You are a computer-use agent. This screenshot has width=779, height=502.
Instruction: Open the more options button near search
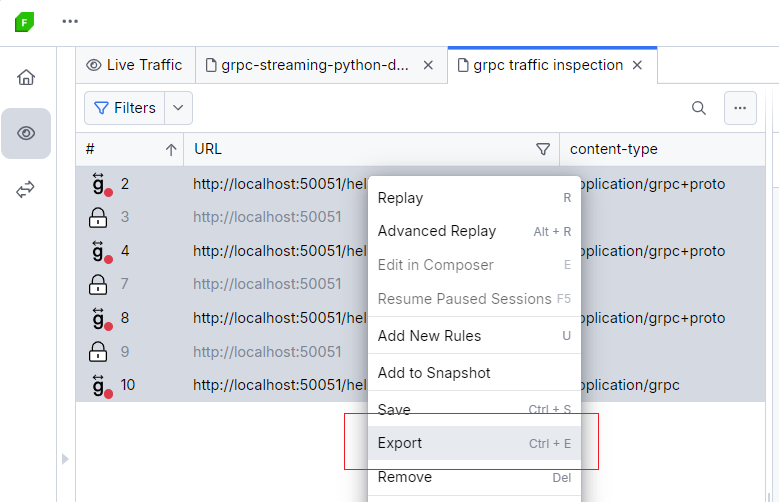(740, 108)
